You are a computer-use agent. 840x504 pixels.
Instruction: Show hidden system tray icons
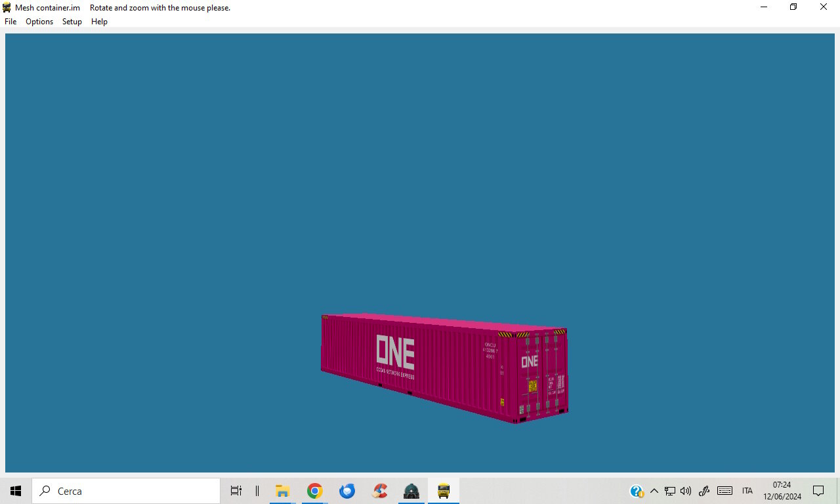tap(654, 491)
